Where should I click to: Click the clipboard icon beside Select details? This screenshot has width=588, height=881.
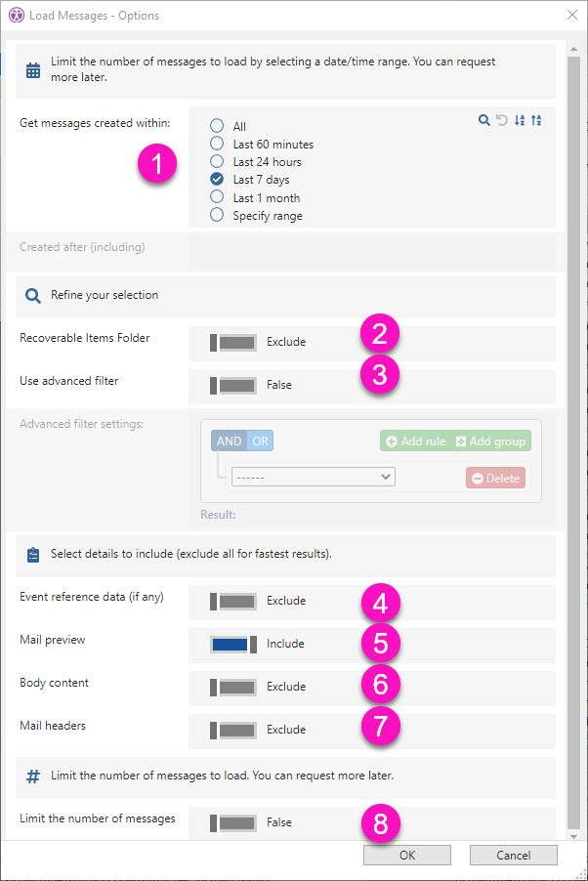[x=33, y=554]
